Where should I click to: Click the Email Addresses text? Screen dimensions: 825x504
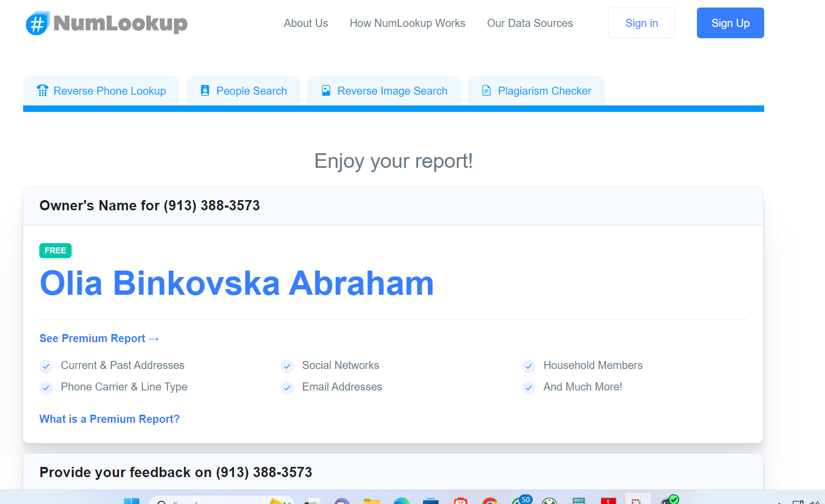tap(342, 387)
